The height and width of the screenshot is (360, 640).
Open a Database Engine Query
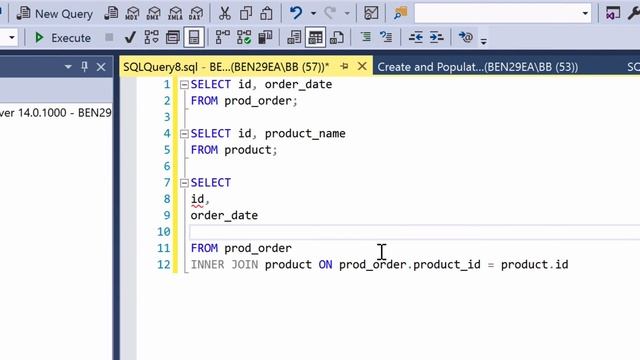[x=111, y=13]
